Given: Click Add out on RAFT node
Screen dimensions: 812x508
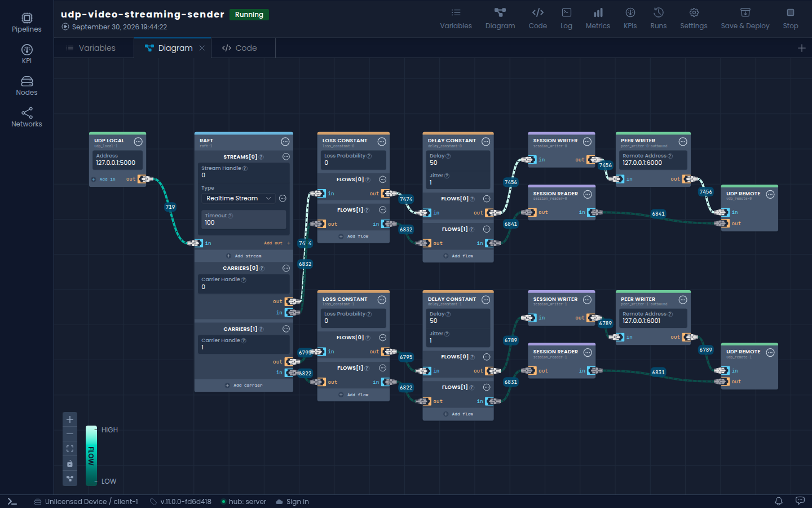Looking at the screenshot, I should [277, 243].
